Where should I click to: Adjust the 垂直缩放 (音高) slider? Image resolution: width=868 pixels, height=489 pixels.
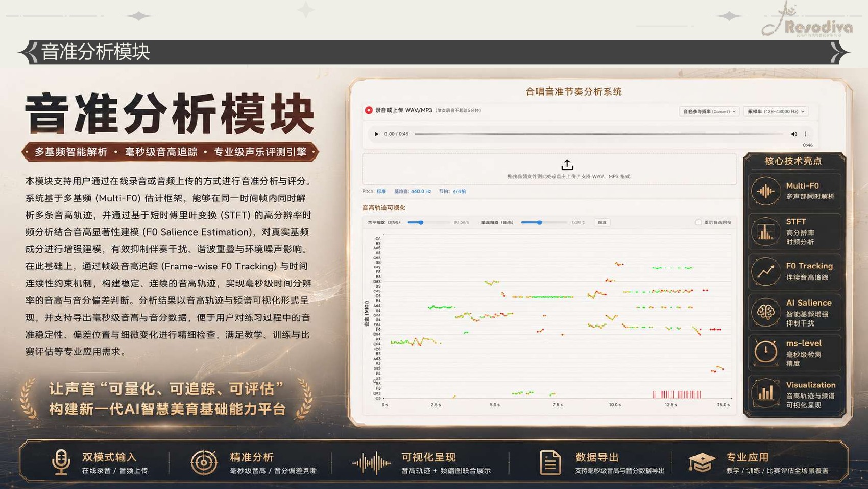point(544,222)
